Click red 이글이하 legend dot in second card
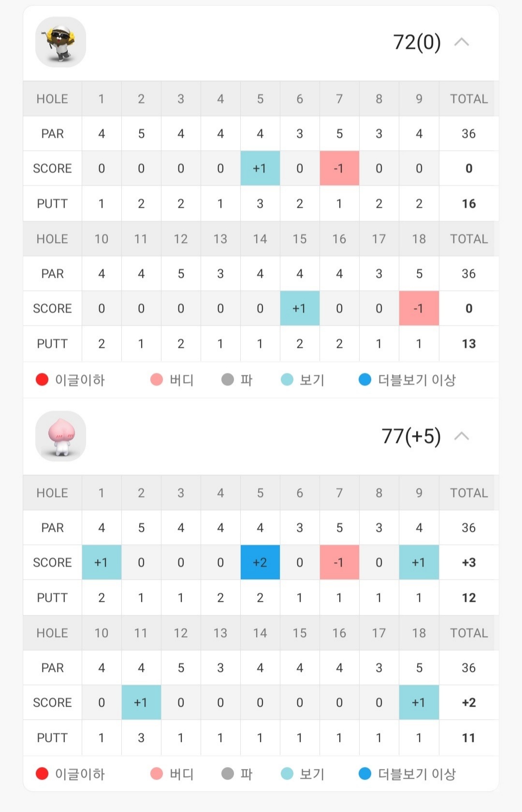The width and height of the screenshot is (522, 812). coord(42,774)
